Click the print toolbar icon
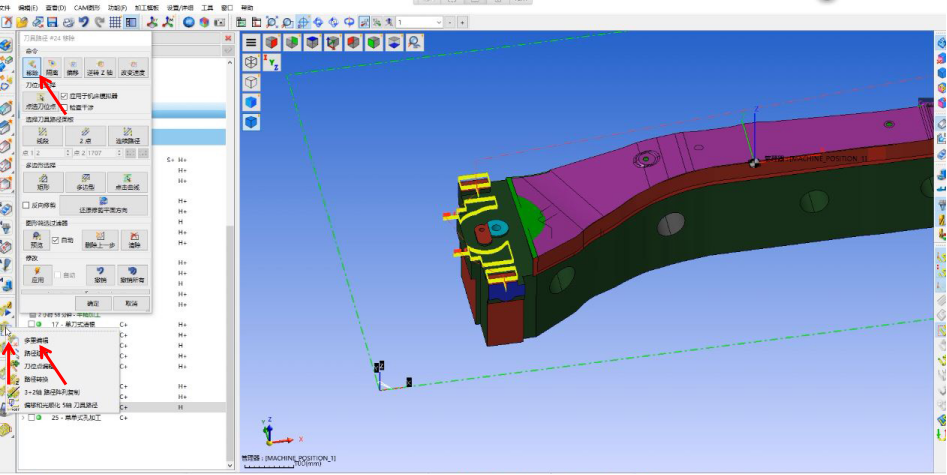Viewport: 947px width, 475px height. (68, 22)
